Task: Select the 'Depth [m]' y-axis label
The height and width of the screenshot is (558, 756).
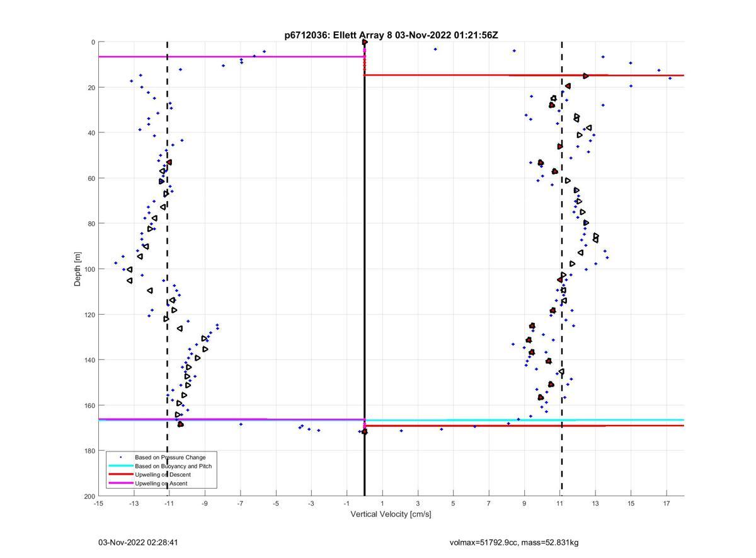Action: (x=78, y=269)
